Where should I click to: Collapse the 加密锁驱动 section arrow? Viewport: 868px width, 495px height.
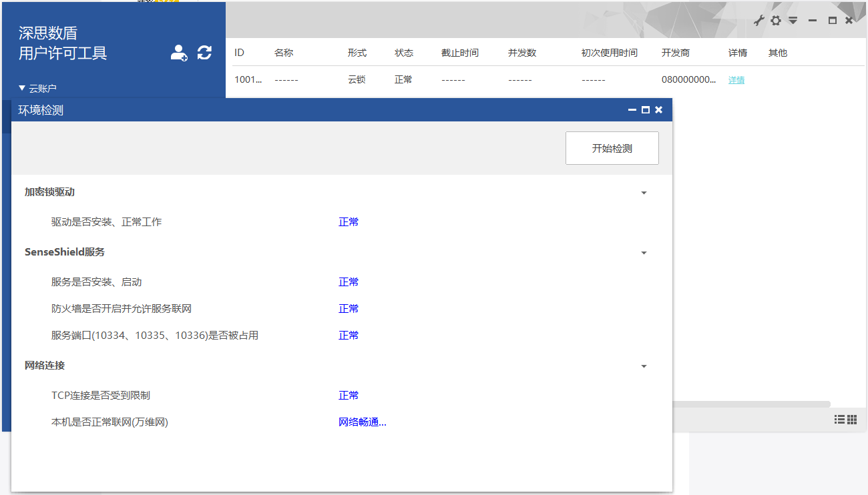coord(644,193)
